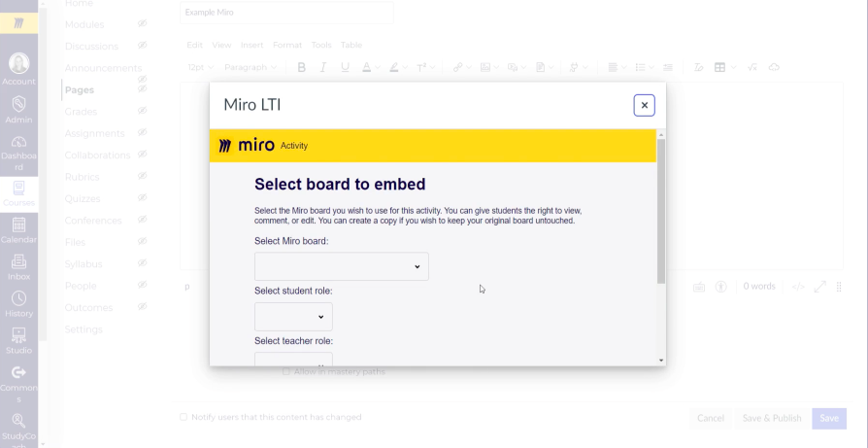
Task: Open Inbox in the global navigation
Action: [x=18, y=267]
